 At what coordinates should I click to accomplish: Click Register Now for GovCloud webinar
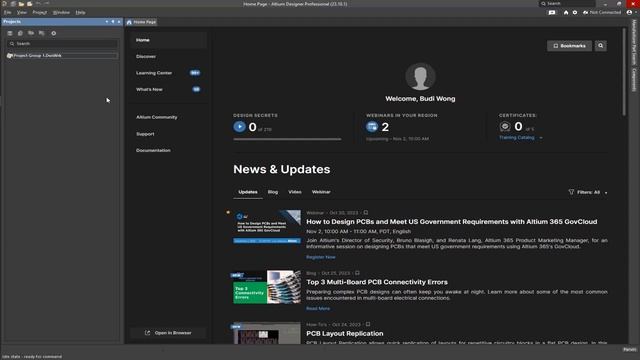321,257
